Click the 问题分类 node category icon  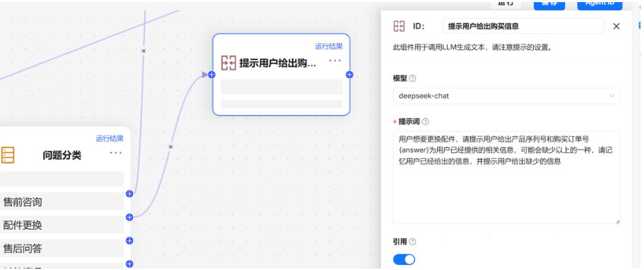tap(8, 154)
